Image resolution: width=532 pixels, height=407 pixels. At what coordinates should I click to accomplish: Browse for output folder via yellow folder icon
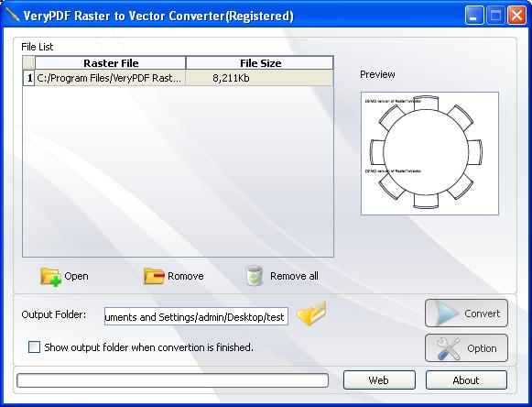click(x=311, y=313)
